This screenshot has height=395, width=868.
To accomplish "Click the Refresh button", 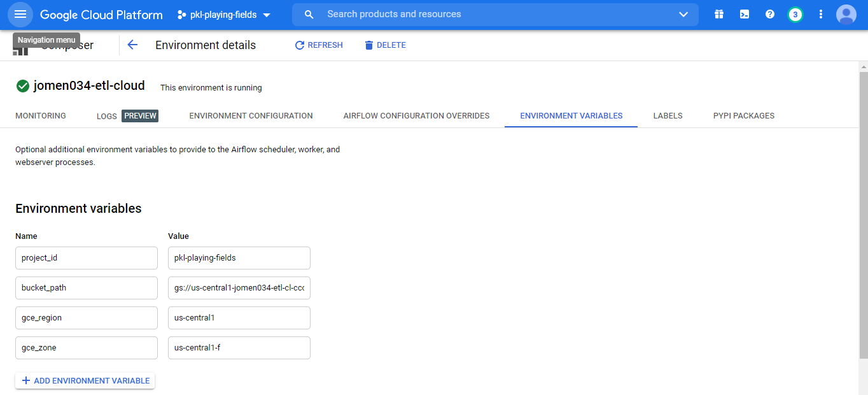I will 319,45.
